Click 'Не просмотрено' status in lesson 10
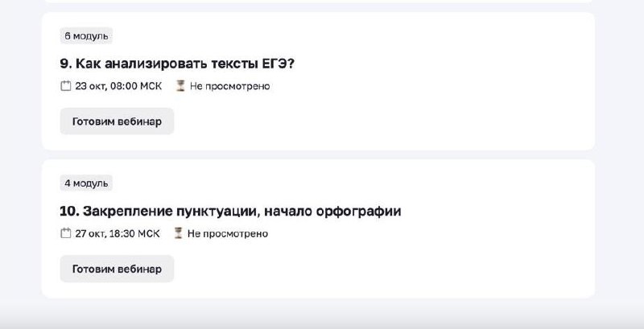This screenshot has width=644, height=329. pyautogui.click(x=228, y=234)
